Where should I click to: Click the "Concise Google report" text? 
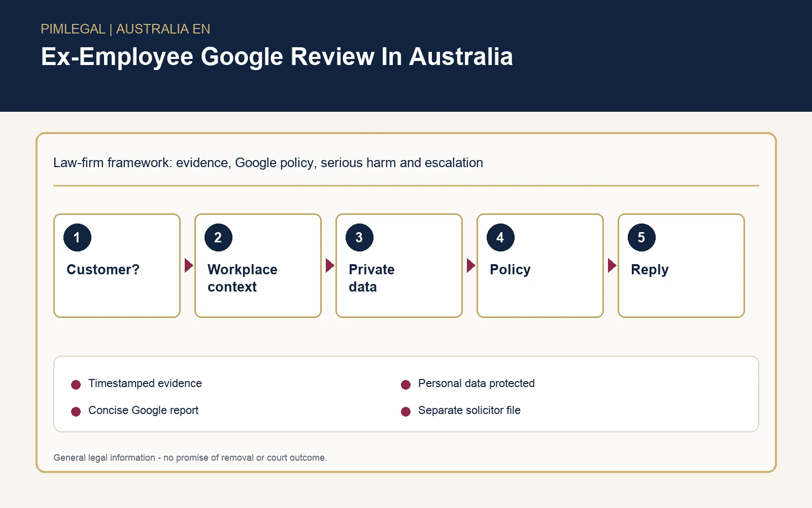point(143,410)
